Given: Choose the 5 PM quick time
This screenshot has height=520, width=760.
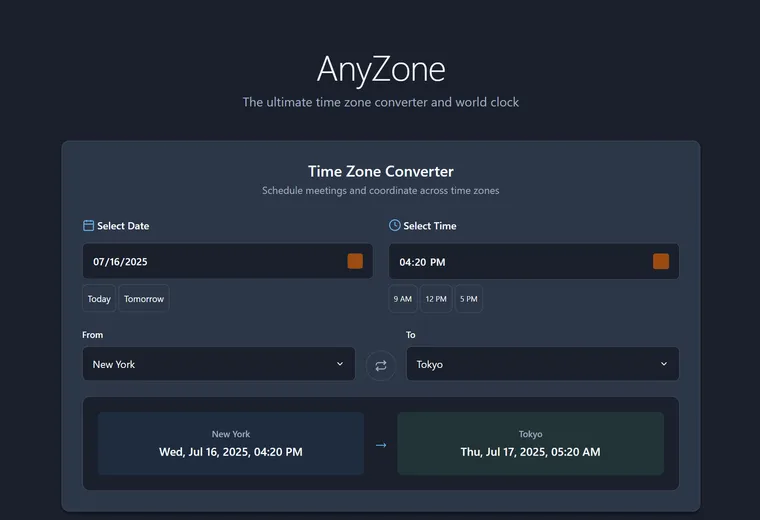Looking at the screenshot, I should tap(469, 299).
